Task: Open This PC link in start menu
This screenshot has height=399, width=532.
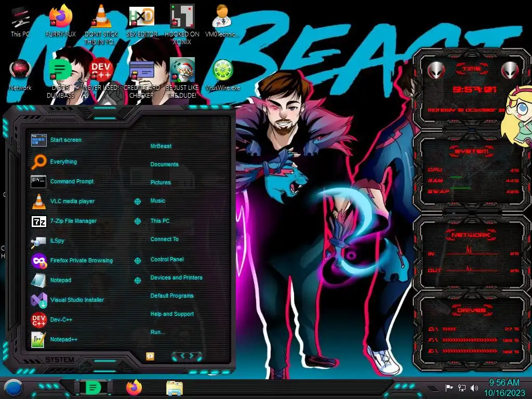Action: (x=160, y=221)
